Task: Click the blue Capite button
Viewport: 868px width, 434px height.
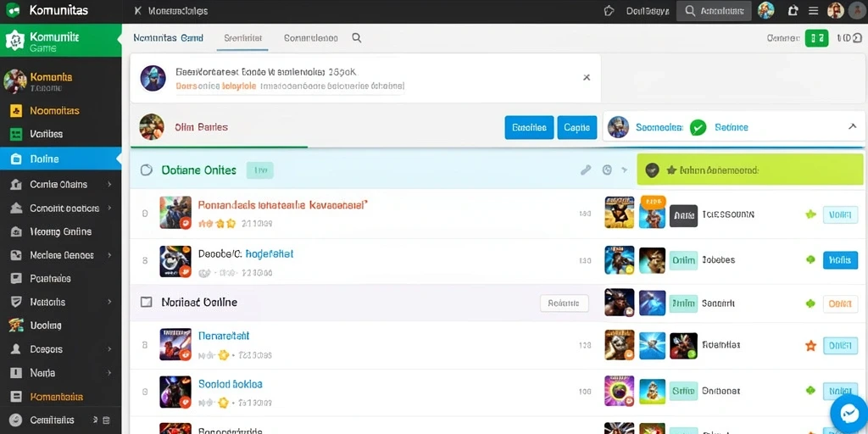Action: pyautogui.click(x=576, y=127)
